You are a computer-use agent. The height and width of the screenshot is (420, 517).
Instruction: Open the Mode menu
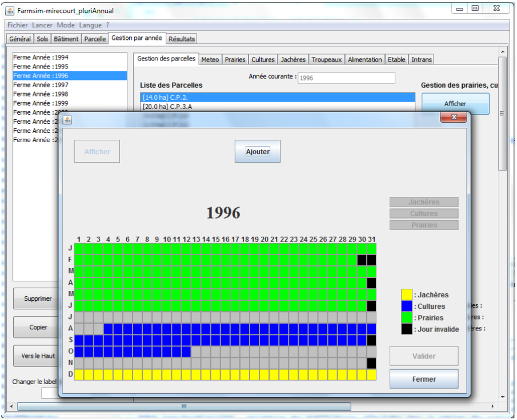(66, 25)
